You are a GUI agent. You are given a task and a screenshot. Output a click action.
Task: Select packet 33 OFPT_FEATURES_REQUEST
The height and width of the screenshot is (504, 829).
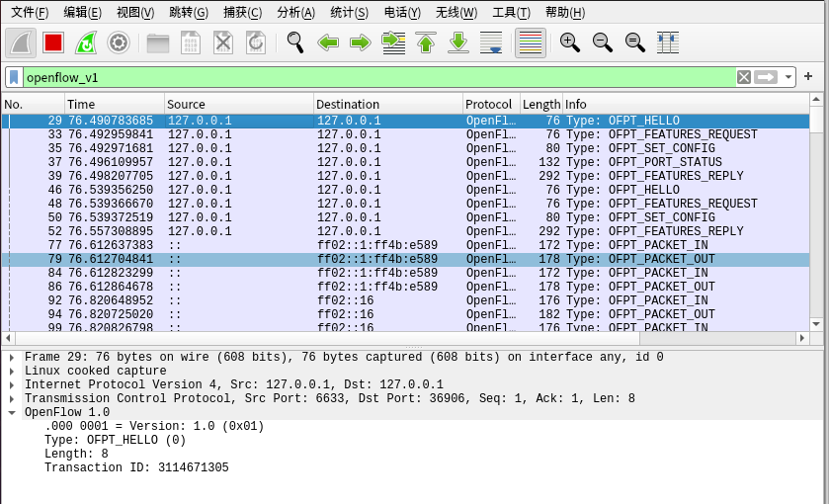405,134
